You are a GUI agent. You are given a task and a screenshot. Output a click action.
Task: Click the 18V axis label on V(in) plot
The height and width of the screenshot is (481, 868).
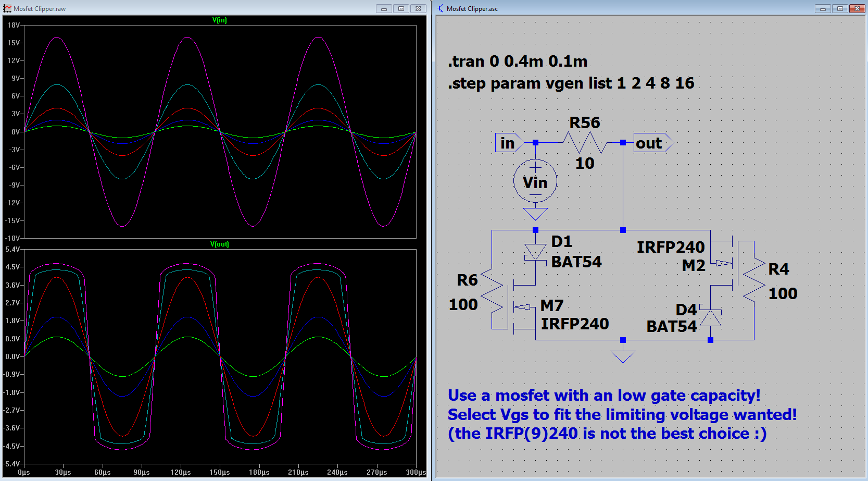(x=14, y=25)
